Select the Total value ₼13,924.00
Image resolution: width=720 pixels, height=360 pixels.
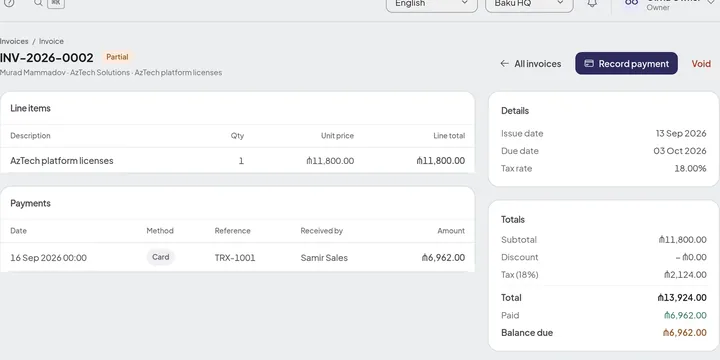[682, 298]
